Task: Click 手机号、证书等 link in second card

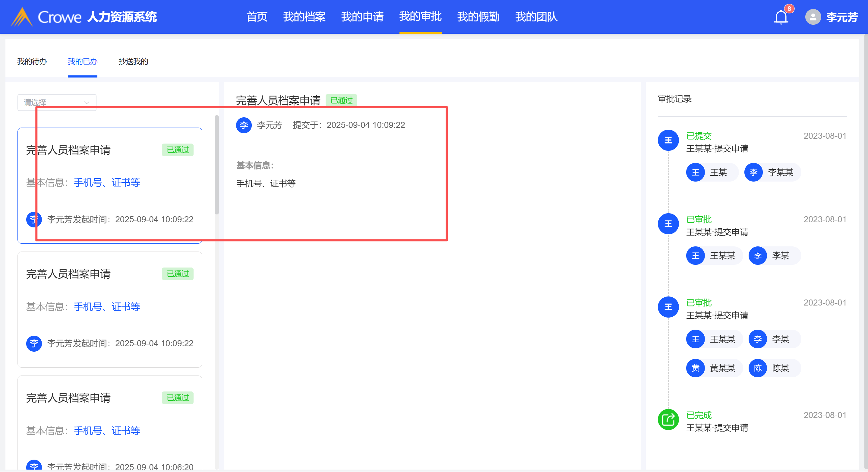Action: pos(107,306)
